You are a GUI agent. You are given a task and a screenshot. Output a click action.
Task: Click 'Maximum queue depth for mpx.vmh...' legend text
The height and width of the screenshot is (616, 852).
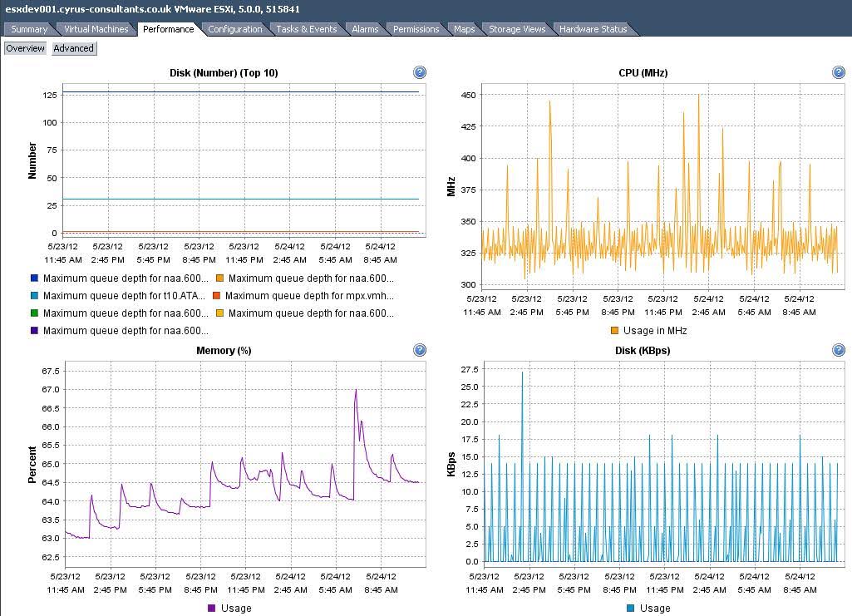310,295
